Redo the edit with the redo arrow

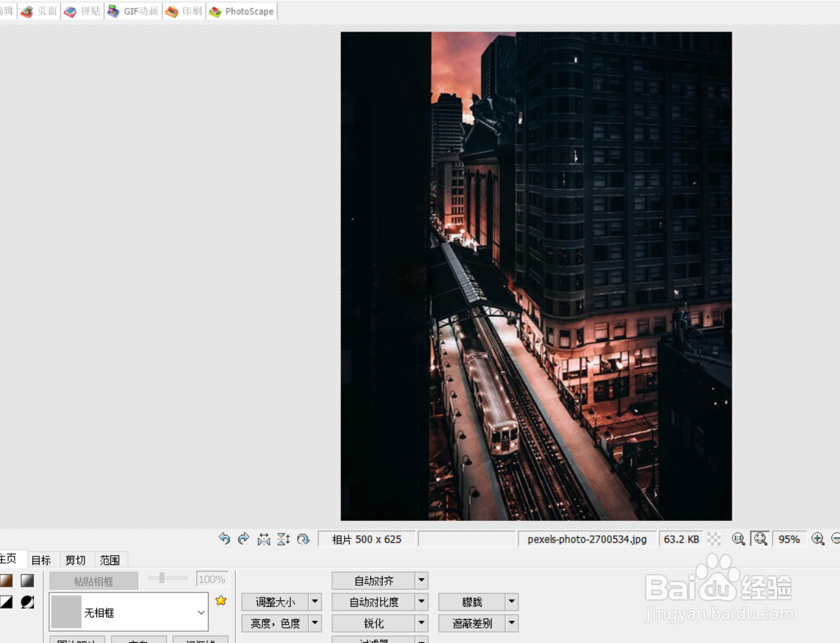243,539
